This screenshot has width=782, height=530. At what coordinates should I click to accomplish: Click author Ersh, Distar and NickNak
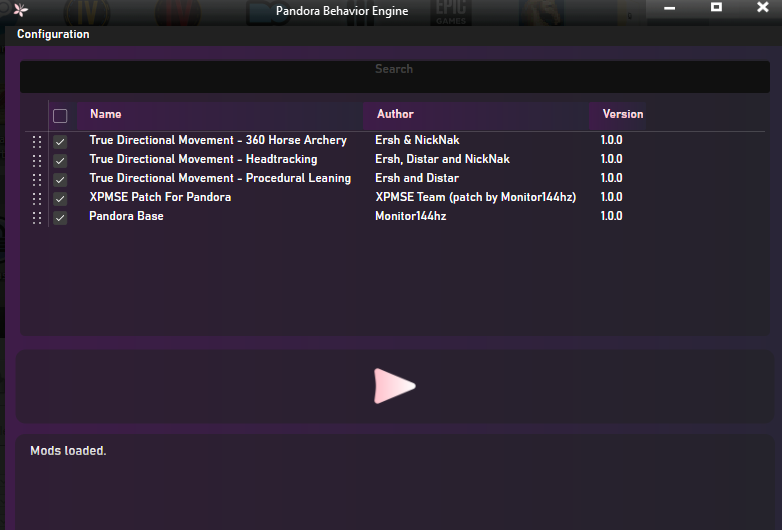click(x=442, y=159)
